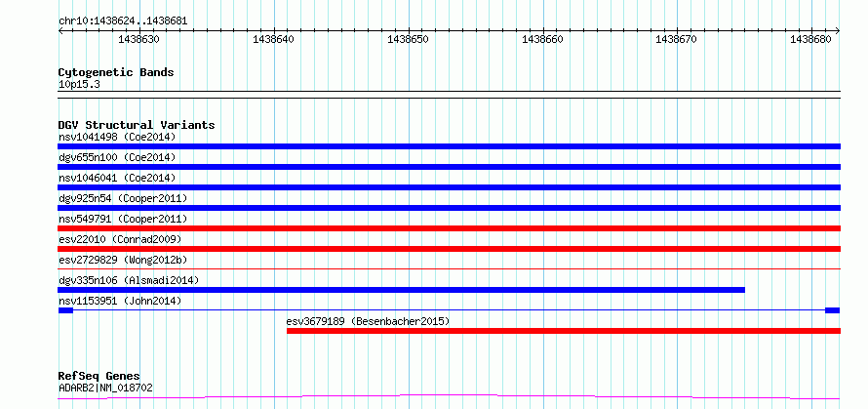This screenshot has height=409, width=868.
Task: Click ruler position 1438680
Action: [811, 39]
